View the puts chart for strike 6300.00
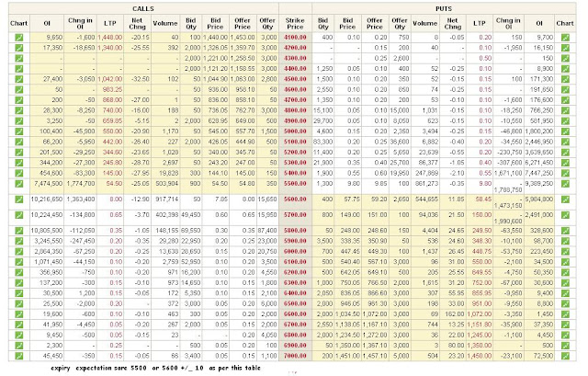 pos(565,283)
